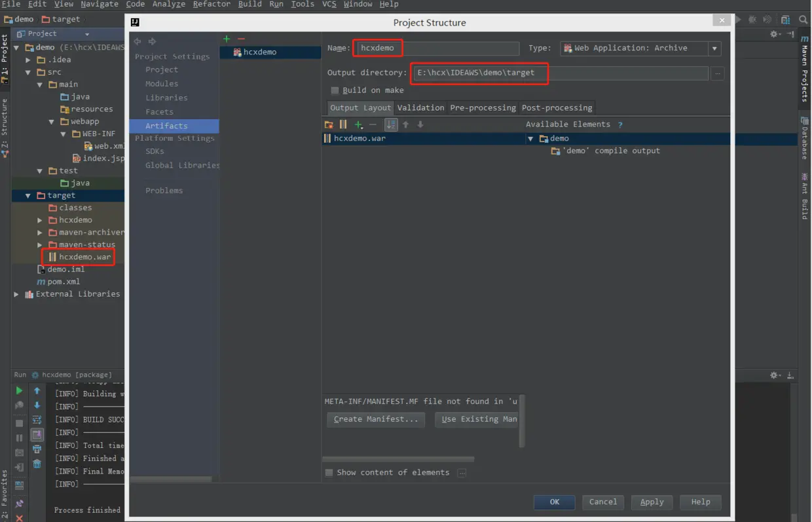Open Run panel gear settings

click(x=775, y=375)
